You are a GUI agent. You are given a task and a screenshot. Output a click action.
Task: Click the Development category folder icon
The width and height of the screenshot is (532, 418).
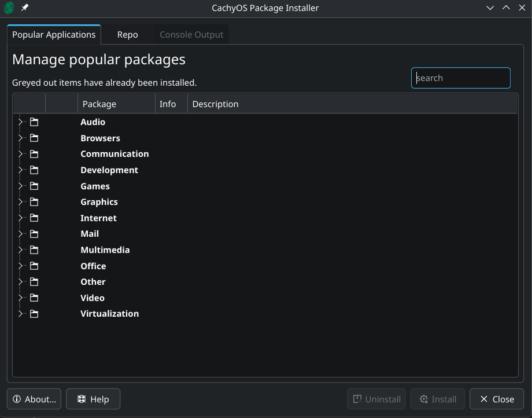coord(34,170)
